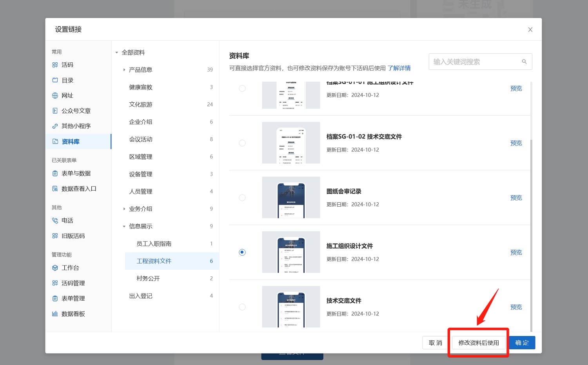Screen dimensions: 588x365
Task: Open the 数据看板 bar chart icon
Action: pos(55,314)
